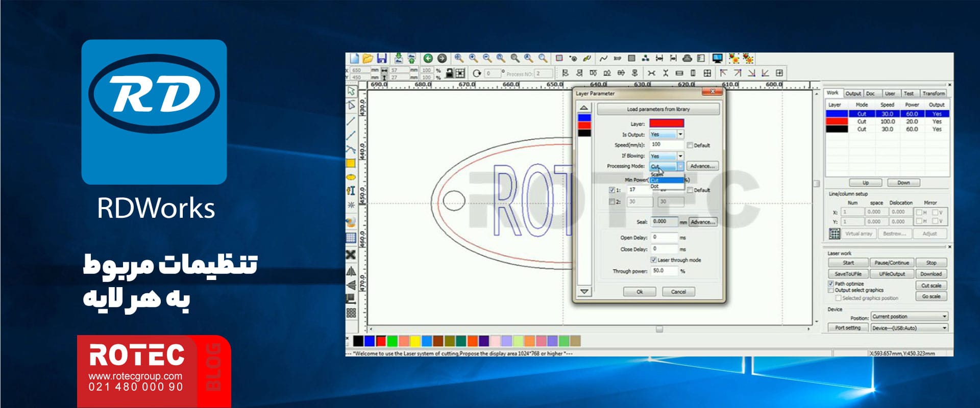Expand the Is Output dropdown

(680, 134)
